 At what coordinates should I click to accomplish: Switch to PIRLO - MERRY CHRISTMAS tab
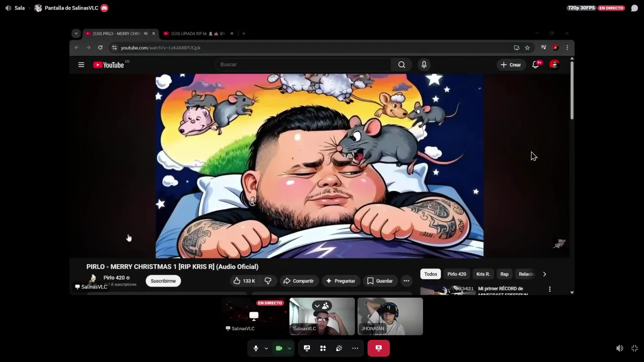[120, 34]
